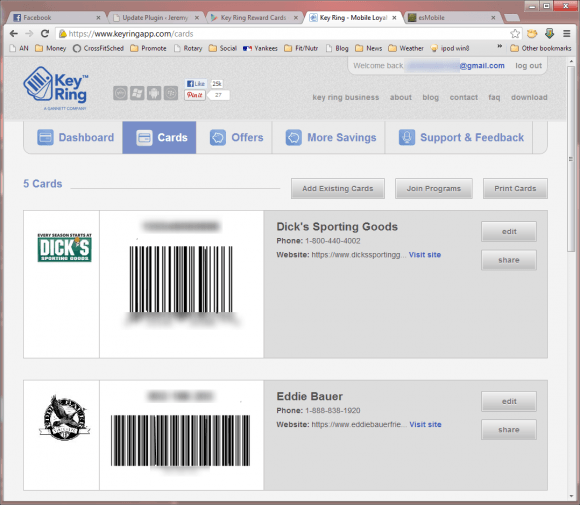Click the iOS App Store download icon
The width and height of the screenshot is (580, 505).
coord(120,93)
